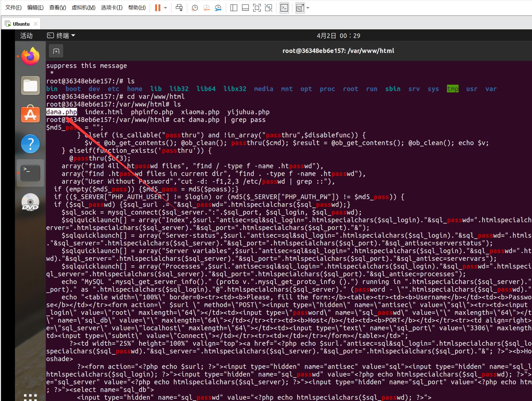This screenshot has height=401, width=532.
Task: Click the 'cd var/www/html' command line
Action: (x=156, y=97)
